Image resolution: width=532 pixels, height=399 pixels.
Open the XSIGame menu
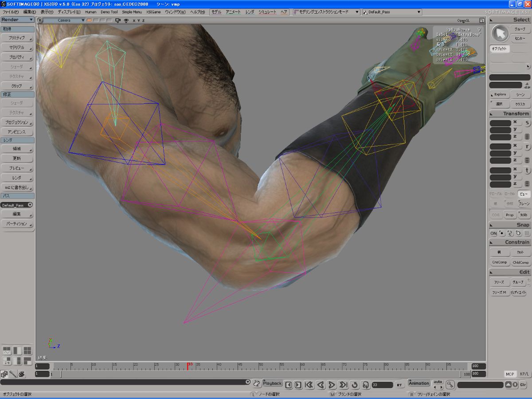pyautogui.click(x=153, y=12)
